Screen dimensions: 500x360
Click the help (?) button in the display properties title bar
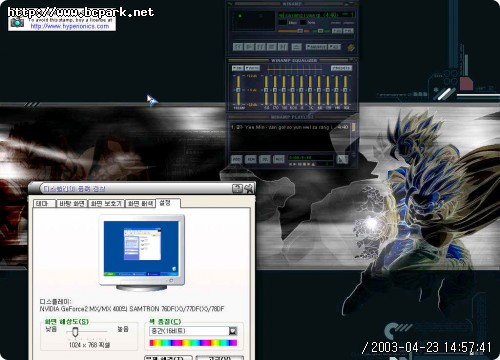click(x=237, y=189)
